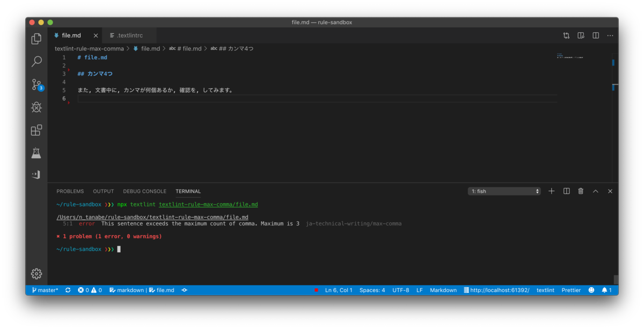Open editor More Actions ellipsis menu
The height and width of the screenshot is (329, 644).
pos(610,35)
